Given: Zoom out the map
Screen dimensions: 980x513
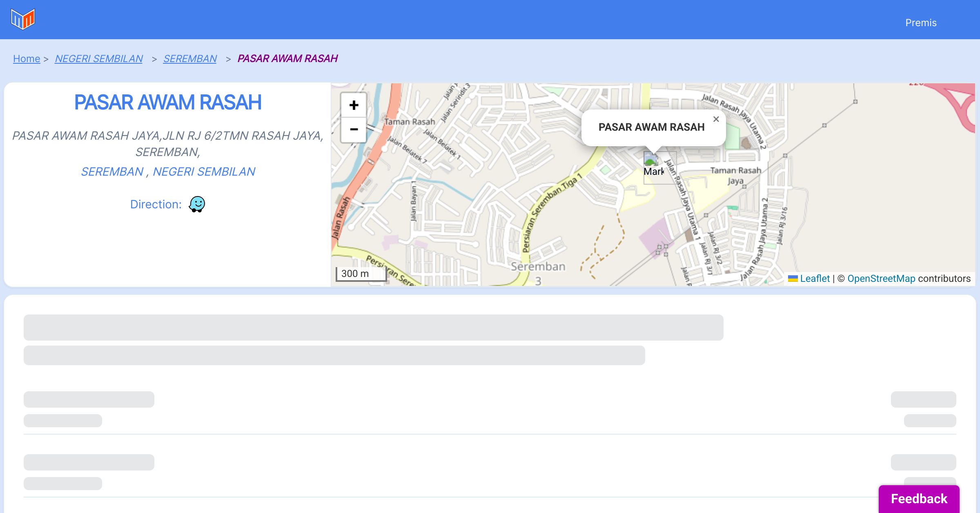Looking at the screenshot, I should tap(354, 129).
